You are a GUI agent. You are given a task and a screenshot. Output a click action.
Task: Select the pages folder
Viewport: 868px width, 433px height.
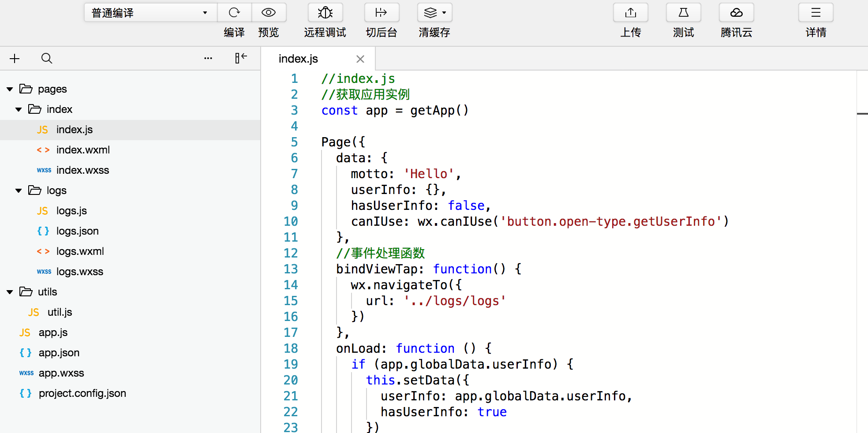point(52,89)
